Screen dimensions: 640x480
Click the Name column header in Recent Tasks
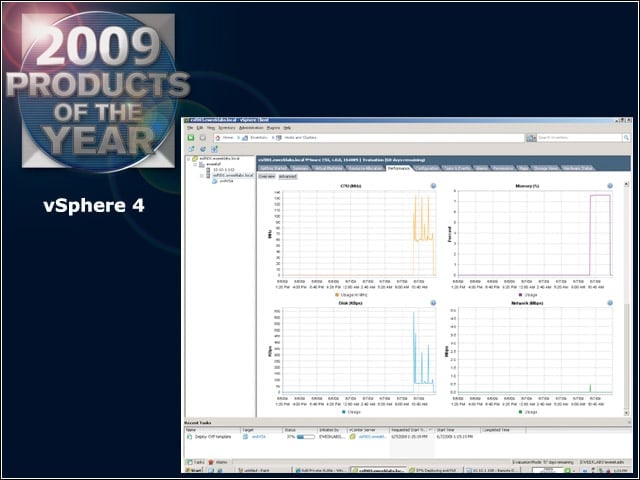coord(212,430)
